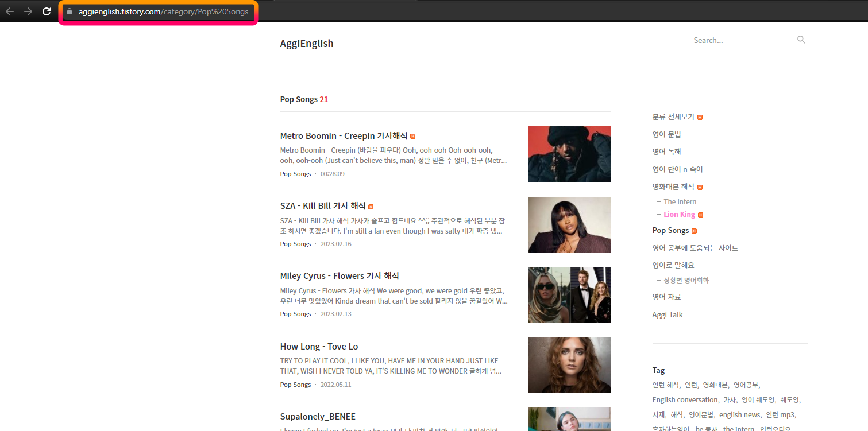
Task: Click the English conversation tag
Action: coord(685,400)
